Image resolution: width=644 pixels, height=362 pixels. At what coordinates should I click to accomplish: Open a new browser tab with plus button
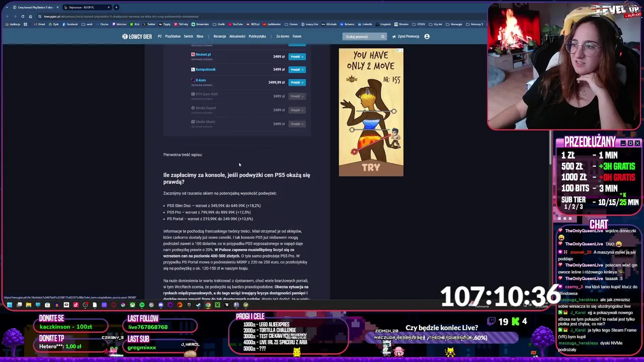(x=116, y=7)
